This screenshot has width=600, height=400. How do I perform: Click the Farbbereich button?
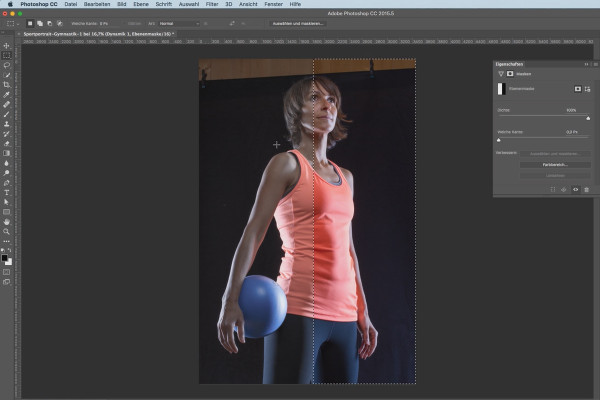555,165
